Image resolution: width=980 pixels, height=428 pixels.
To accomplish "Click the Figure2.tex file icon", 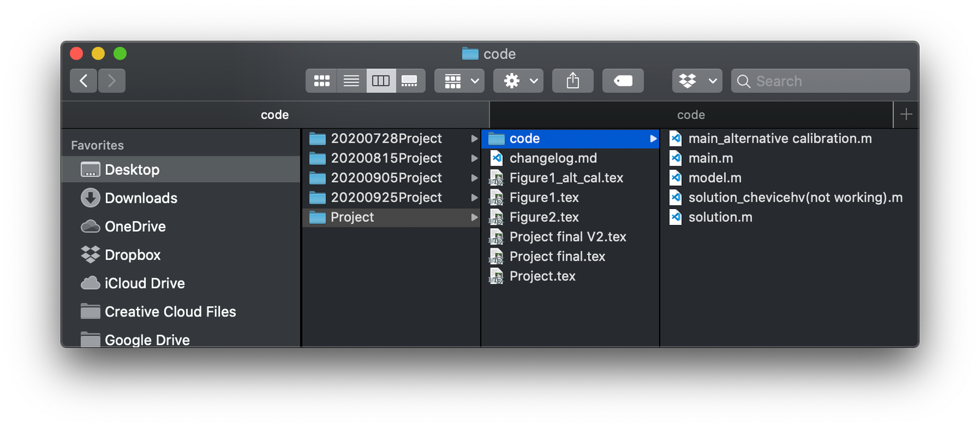I will pyautogui.click(x=496, y=217).
